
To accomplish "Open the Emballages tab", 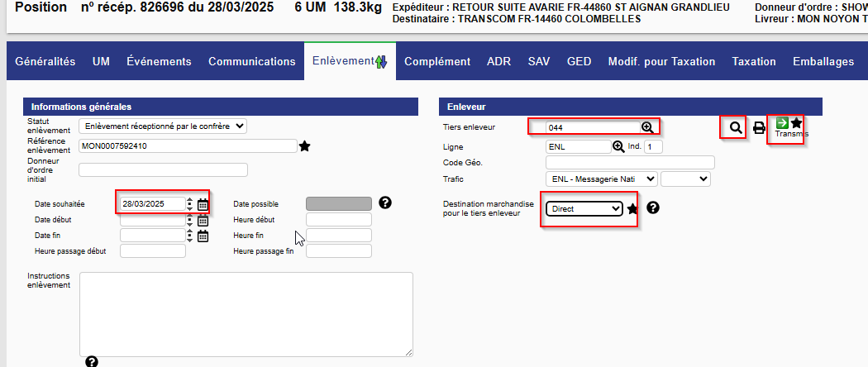I will pos(823,61).
